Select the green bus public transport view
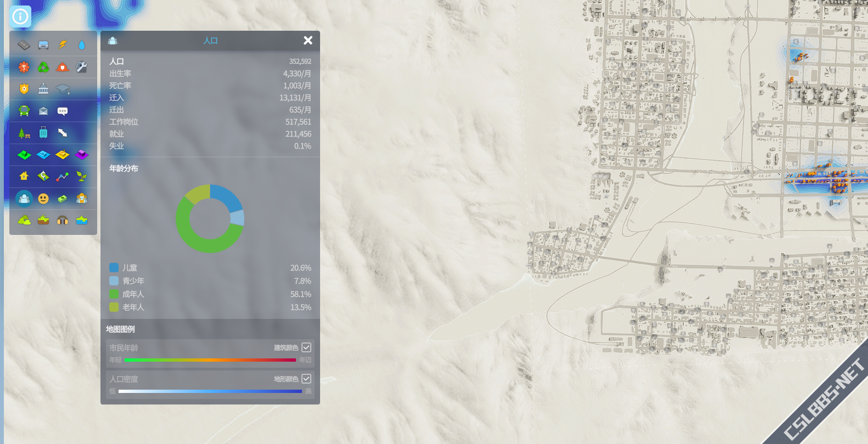This screenshot has width=868, height=444. (24, 111)
